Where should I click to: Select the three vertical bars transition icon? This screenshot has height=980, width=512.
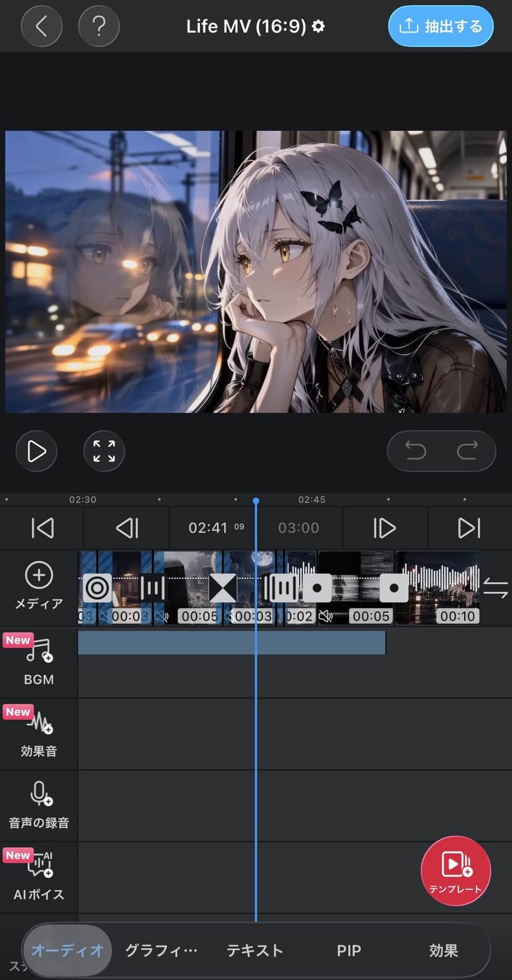[x=152, y=588]
